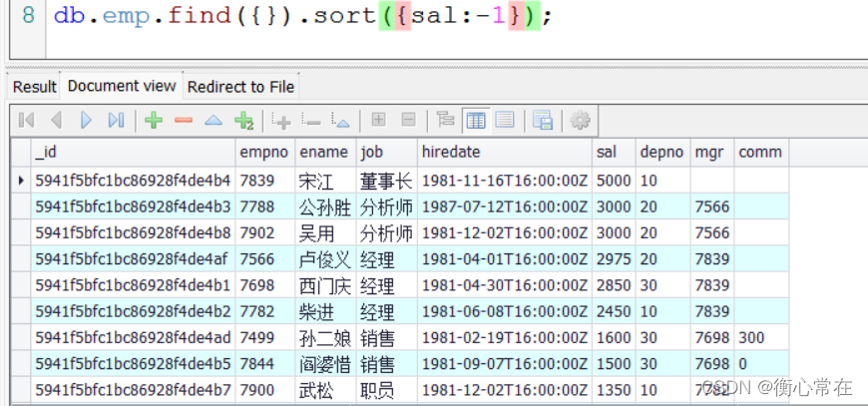
Task: Export results with save-table icon
Action: 543,120
